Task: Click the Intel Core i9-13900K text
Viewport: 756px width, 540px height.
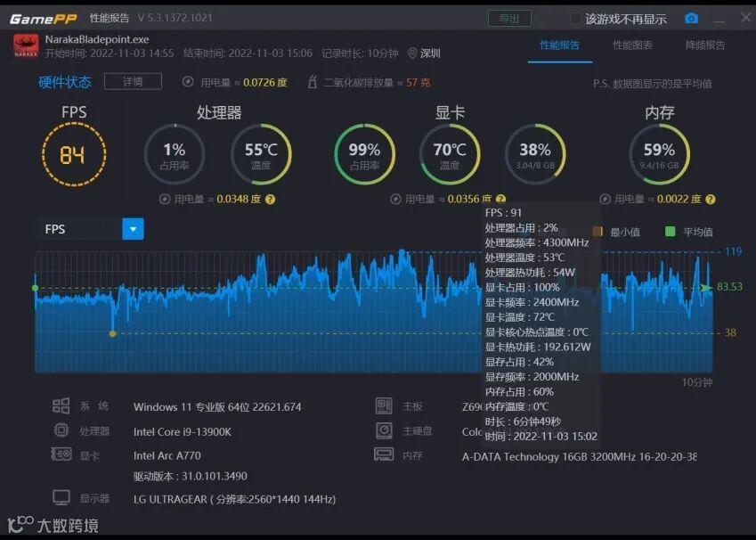Action: [x=183, y=431]
